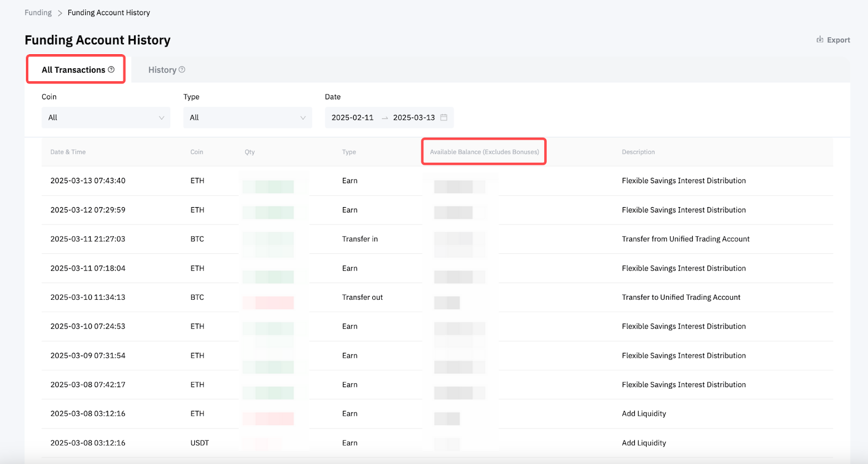Switch to the History tab
868x464 pixels.
click(x=162, y=70)
